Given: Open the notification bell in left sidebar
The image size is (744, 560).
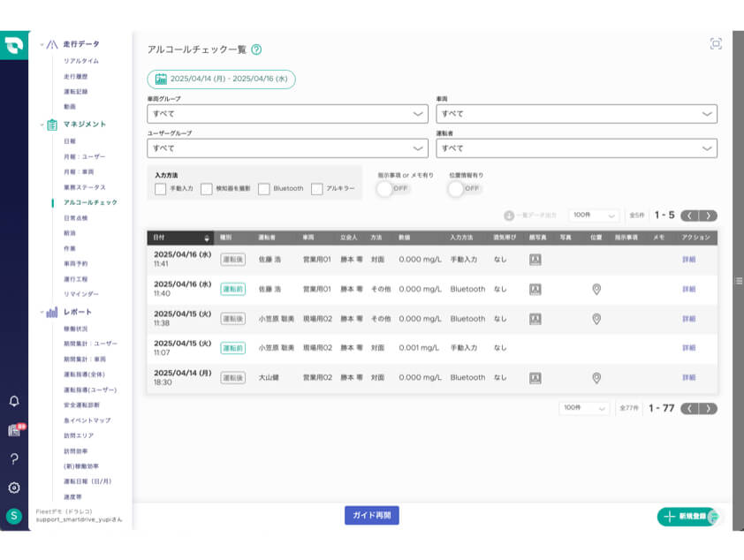Looking at the screenshot, I should point(14,401).
